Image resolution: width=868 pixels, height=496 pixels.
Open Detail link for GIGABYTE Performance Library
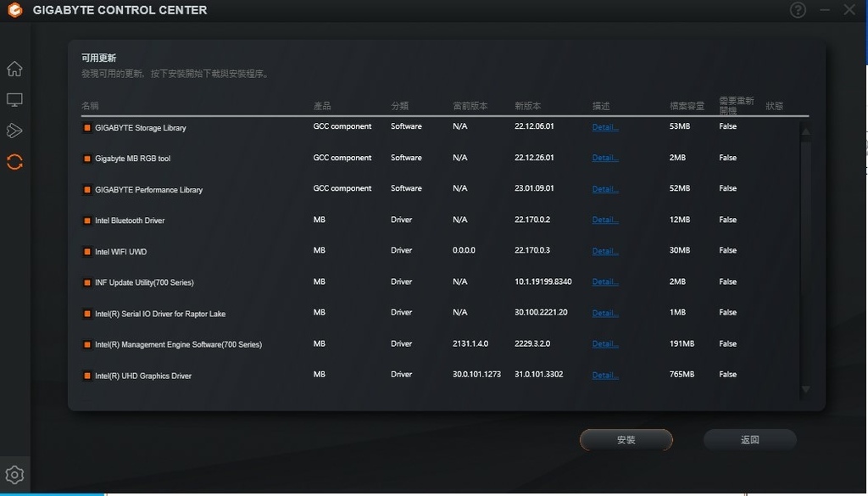605,189
